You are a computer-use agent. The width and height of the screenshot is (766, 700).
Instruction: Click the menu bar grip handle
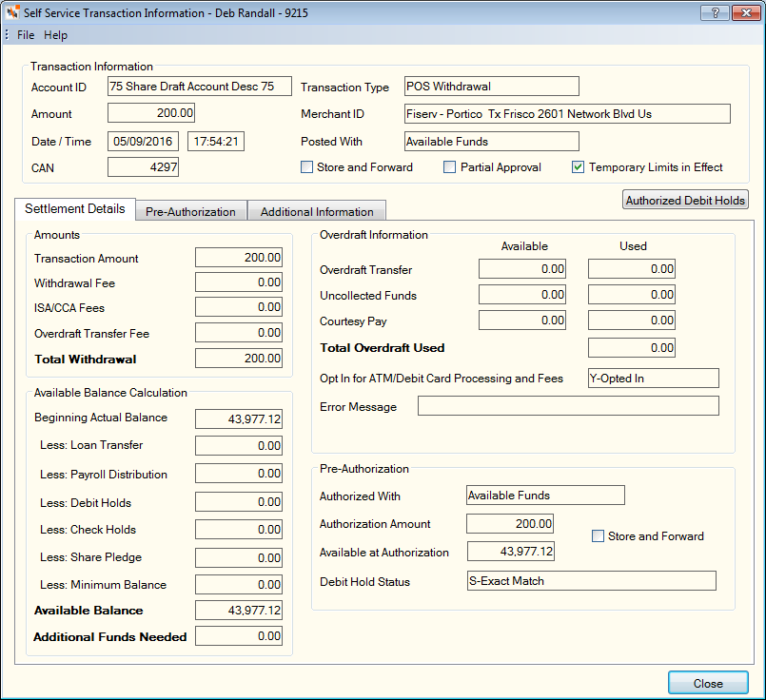7,35
